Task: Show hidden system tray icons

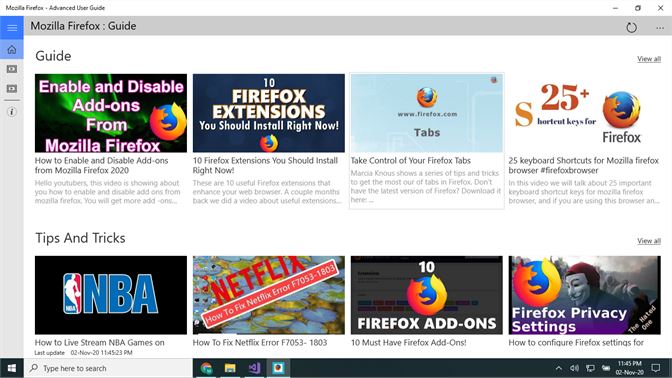Action: (558, 368)
